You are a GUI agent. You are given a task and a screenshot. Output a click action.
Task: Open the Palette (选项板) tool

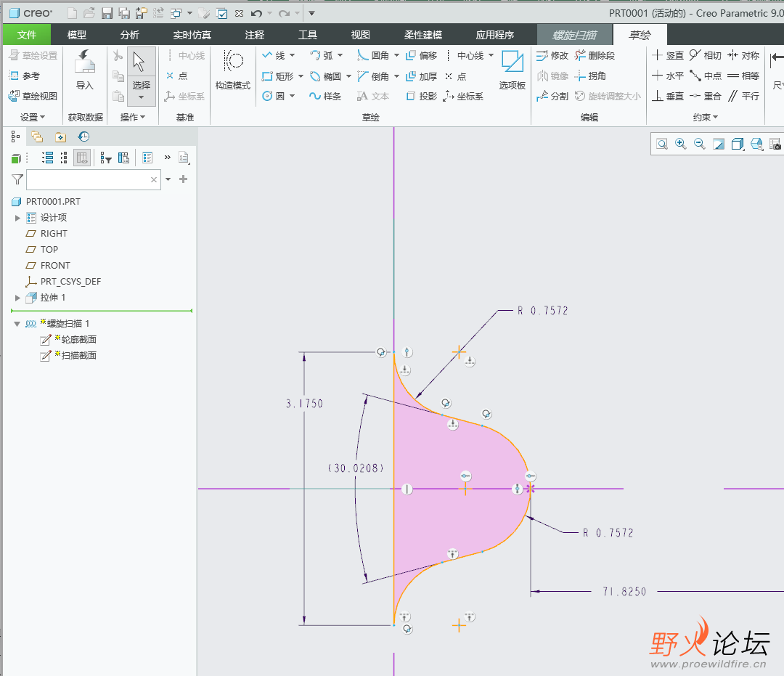[x=512, y=70]
